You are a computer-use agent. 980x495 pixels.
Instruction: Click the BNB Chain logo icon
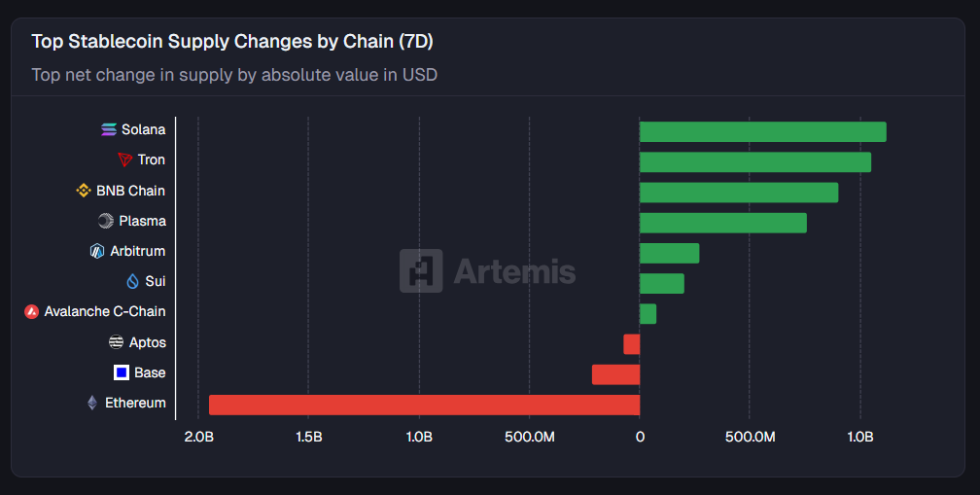tap(84, 191)
